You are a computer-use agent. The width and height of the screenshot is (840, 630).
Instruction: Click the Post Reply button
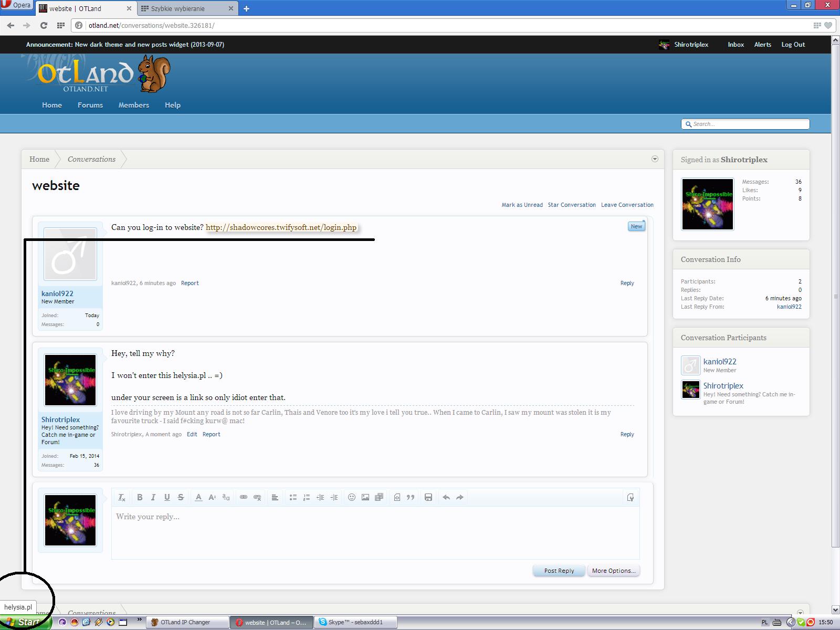point(559,571)
